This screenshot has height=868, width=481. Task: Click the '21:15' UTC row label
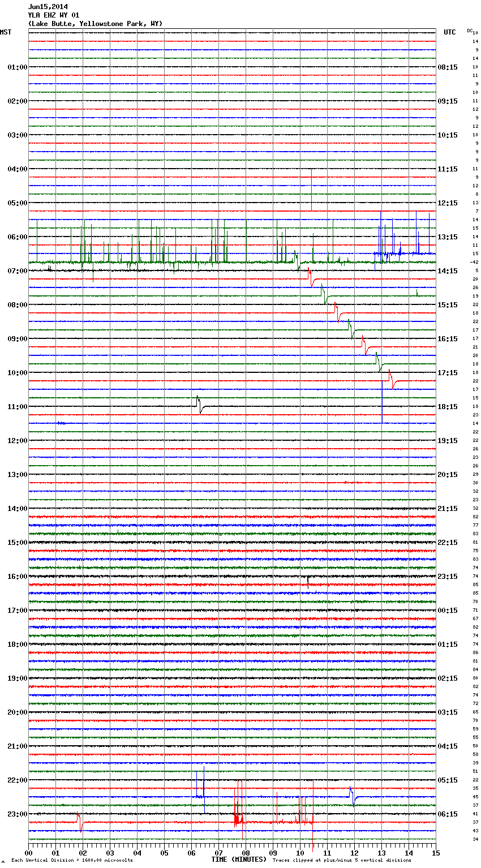(x=448, y=509)
